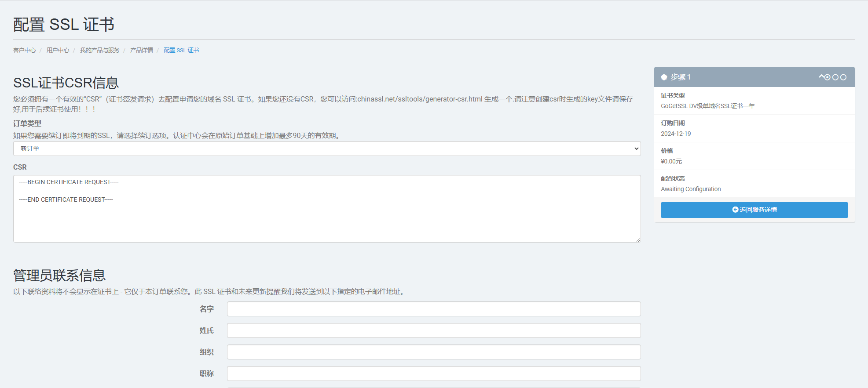Image resolution: width=868 pixels, height=388 pixels.
Task: Click the 配置 SSL 证书 page title
Action: coord(64,25)
